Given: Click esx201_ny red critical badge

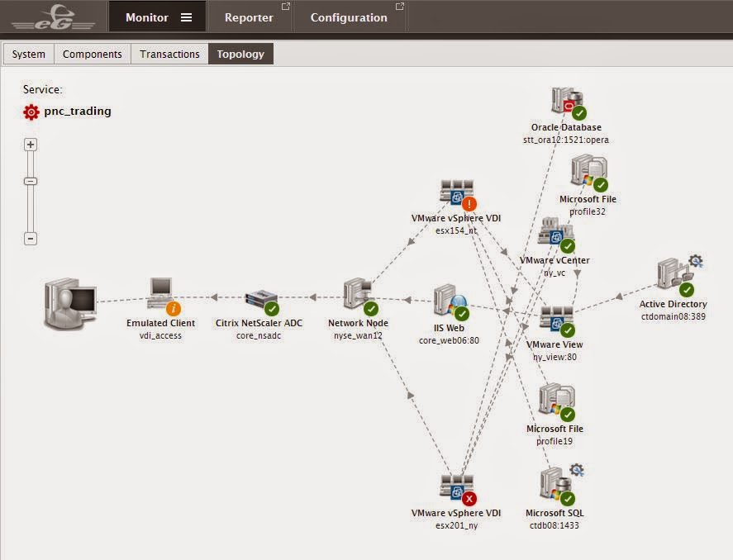Looking at the screenshot, I should [x=469, y=499].
